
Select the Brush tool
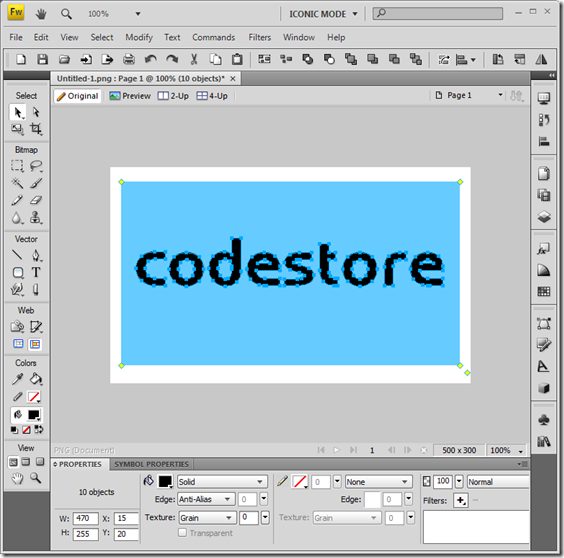click(x=36, y=183)
